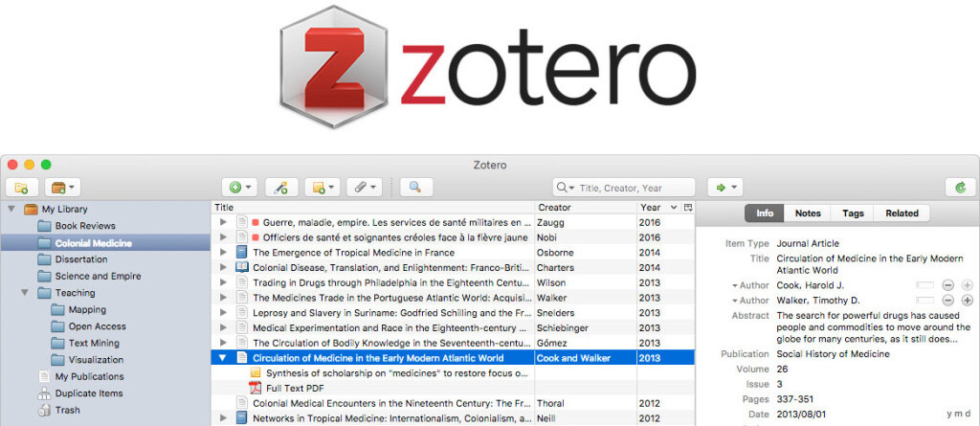Toggle name mode for Walker, Timothy D.
The width and height of the screenshot is (980, 426).
[924, 301]
